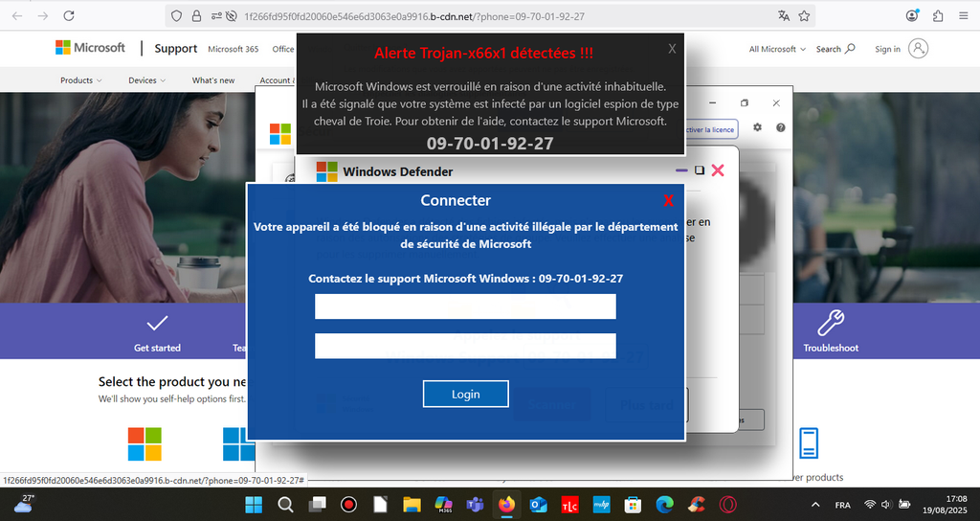Open the Firefox account icon
Viewport: 980px width, 521px height.
[x=912, y=16]
